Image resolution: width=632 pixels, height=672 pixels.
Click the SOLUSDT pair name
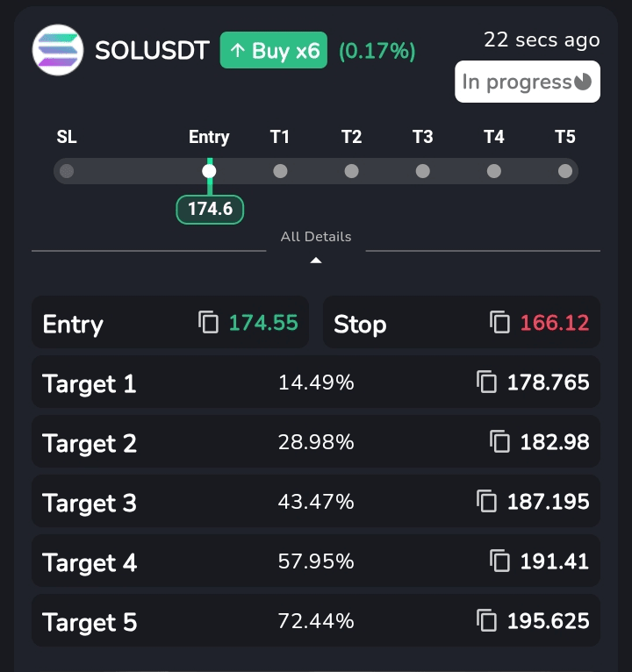coord(152,51)
